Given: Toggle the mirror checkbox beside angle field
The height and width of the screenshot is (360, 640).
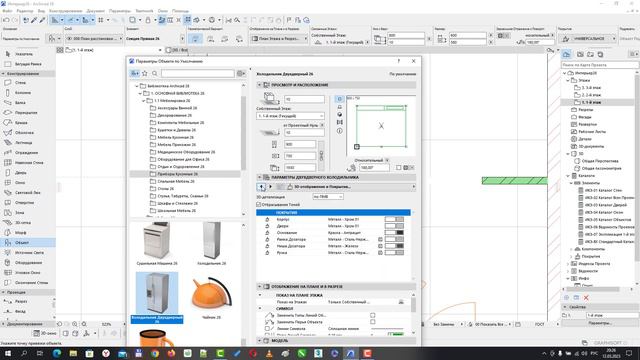Looking at the screenshot, I should (x=398, y=167).
